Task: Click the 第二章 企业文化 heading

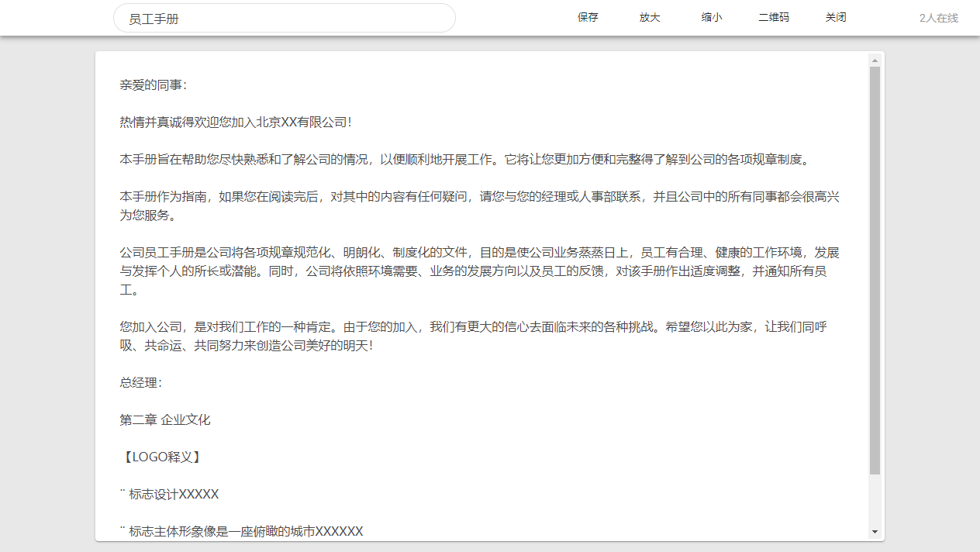Action: [165, 420]
